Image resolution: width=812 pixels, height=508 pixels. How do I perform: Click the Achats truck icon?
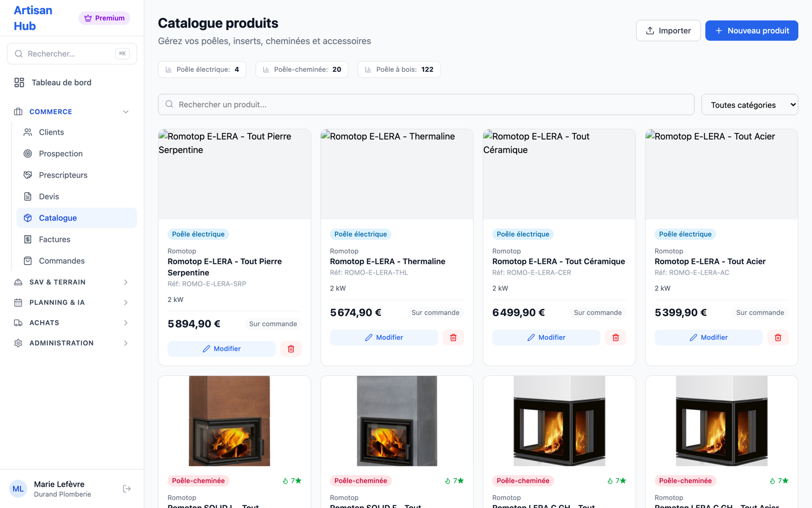tap(18, 323)
